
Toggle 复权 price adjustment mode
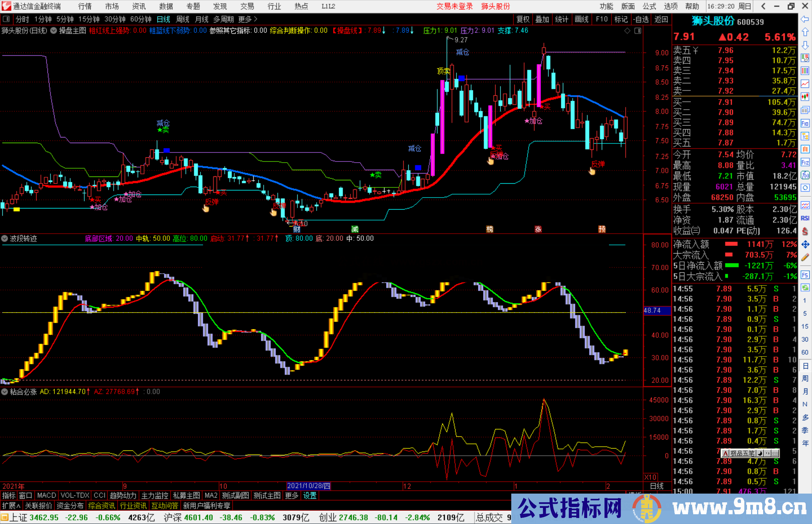click(x=523, y=19)
